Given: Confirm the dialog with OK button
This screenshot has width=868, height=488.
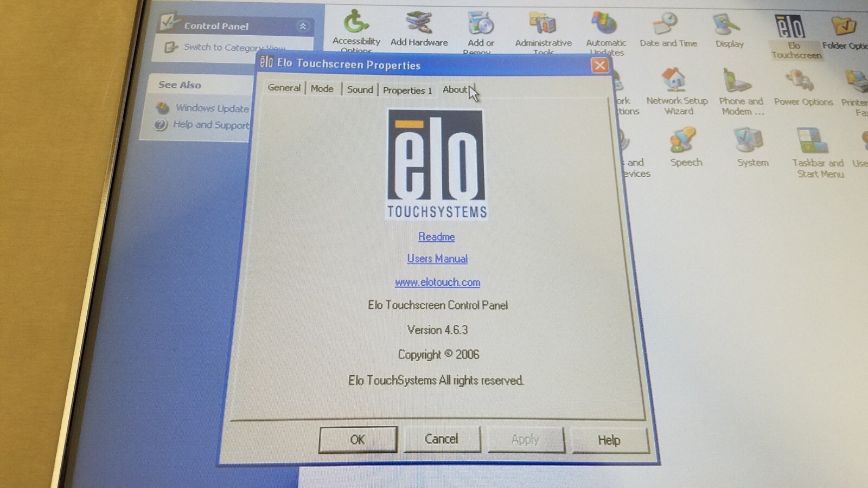Looking at the screenshot, I should [358, 440].
